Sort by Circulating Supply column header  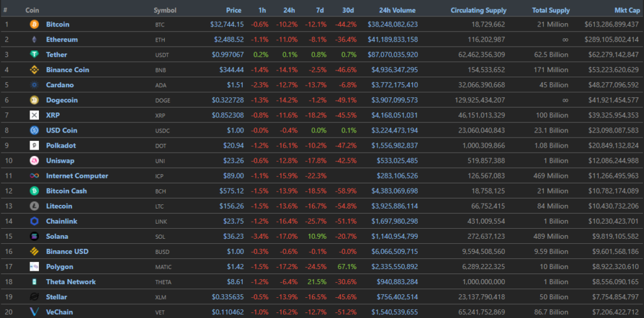point(479,10)
